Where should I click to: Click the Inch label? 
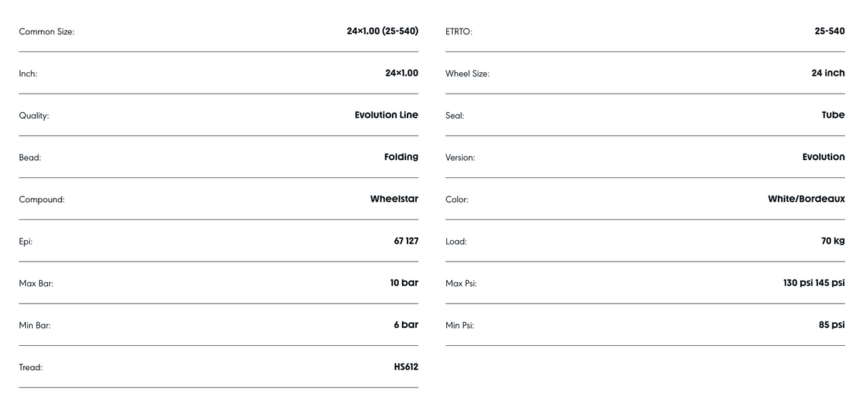coord(28,74)
